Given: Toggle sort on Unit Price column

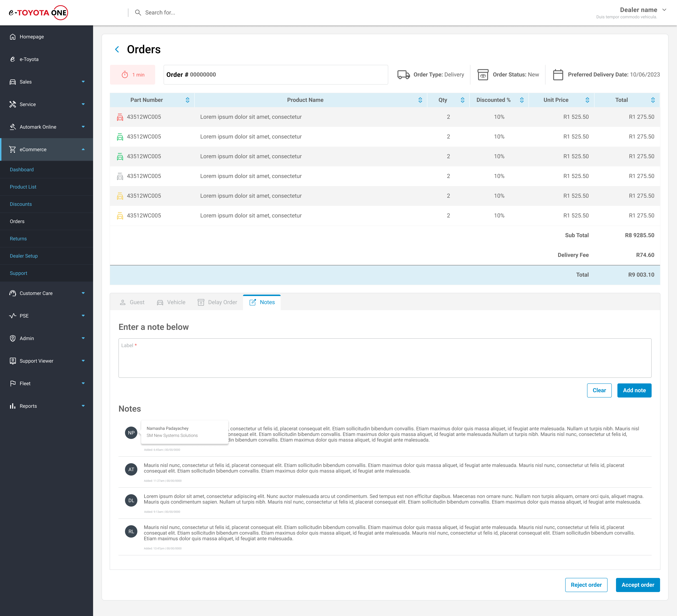Looking at the screenshot, I should [587, 100].
